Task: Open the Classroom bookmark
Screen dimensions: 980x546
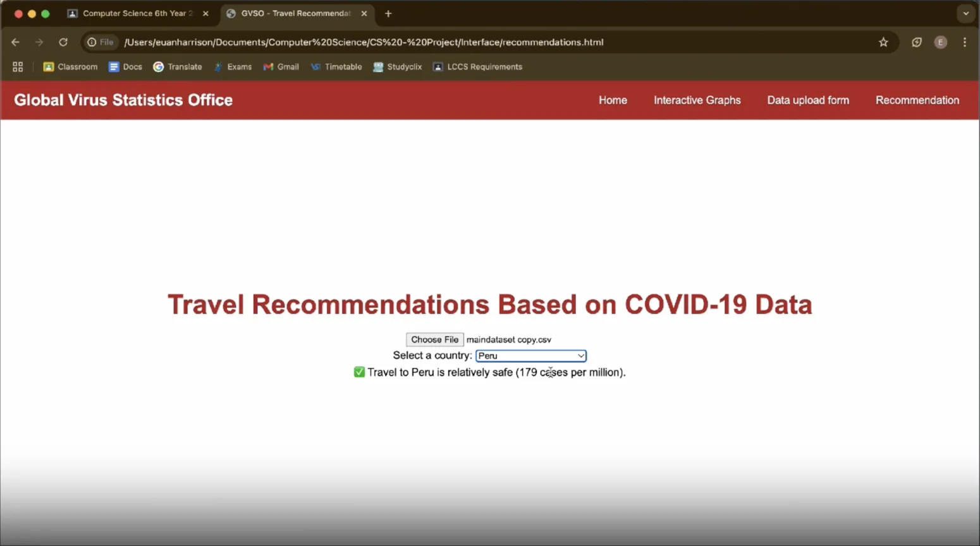Action: point(70,67)
